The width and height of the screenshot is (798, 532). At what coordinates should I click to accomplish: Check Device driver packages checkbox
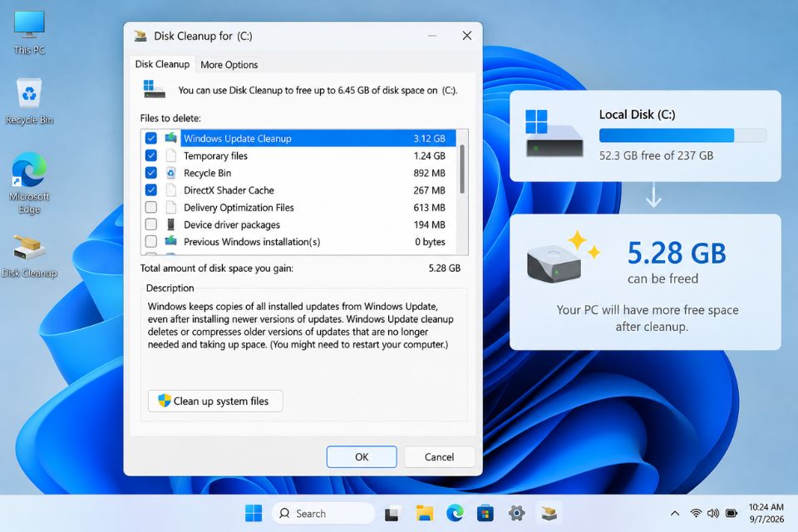151,224
